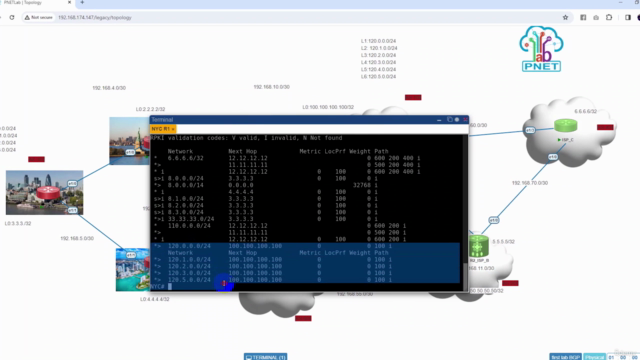This screenshot has width=640, height=360.
Task: Click the interface label on the NYC node
Action: pos(130,152)
